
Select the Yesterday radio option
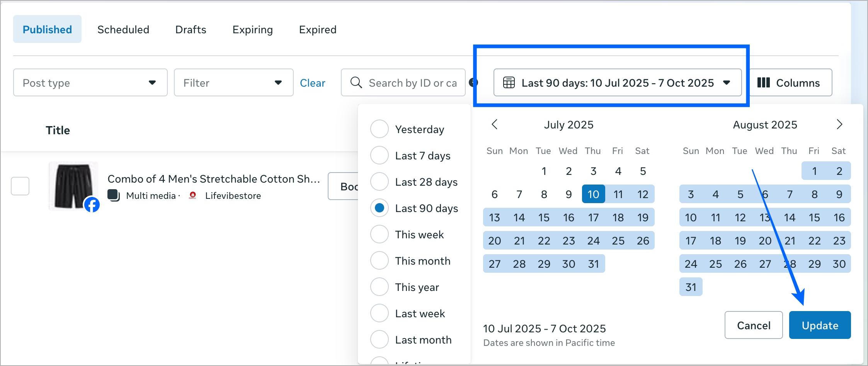[x=379, y=129]
